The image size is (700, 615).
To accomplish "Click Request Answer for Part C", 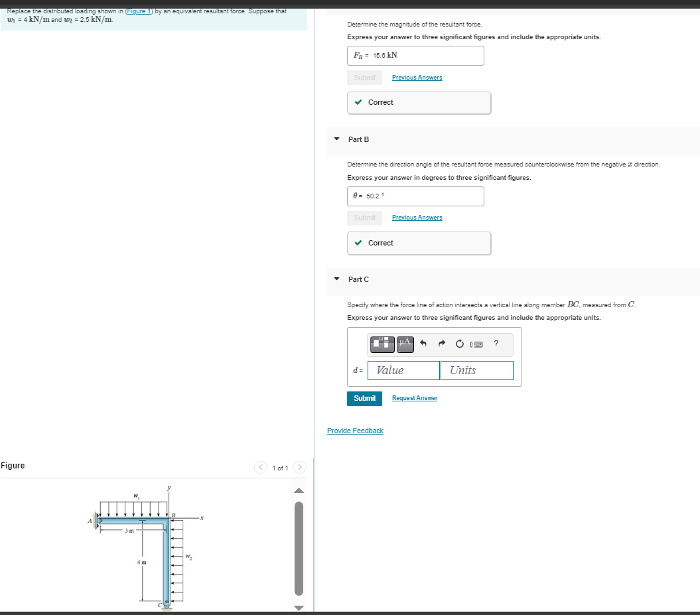I will click(x=414, y=397).
